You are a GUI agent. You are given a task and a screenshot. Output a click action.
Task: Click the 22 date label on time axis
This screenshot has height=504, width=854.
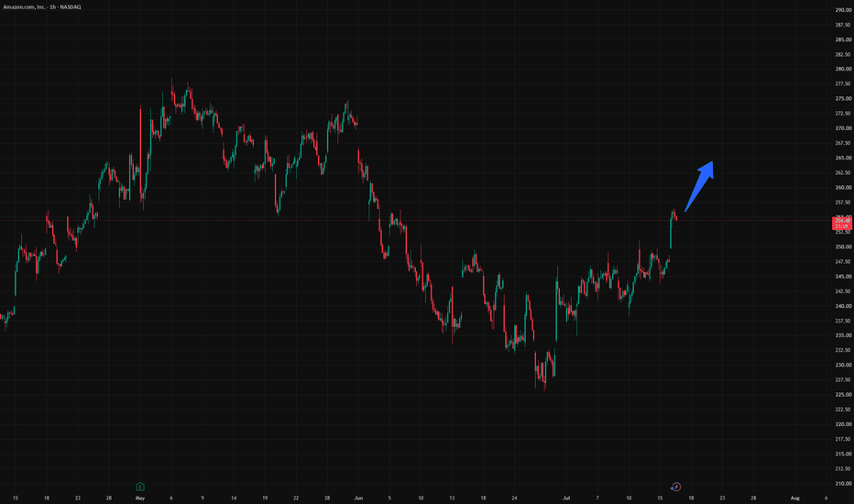coord(296,498)
